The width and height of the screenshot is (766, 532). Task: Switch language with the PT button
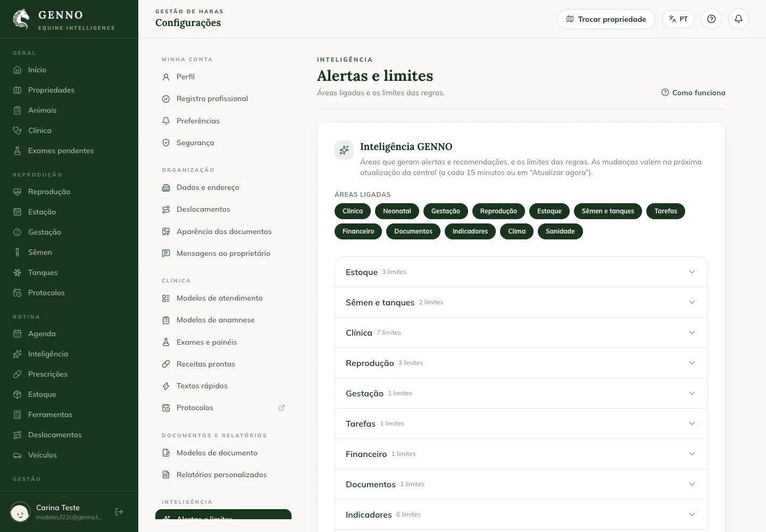(678, 19)
